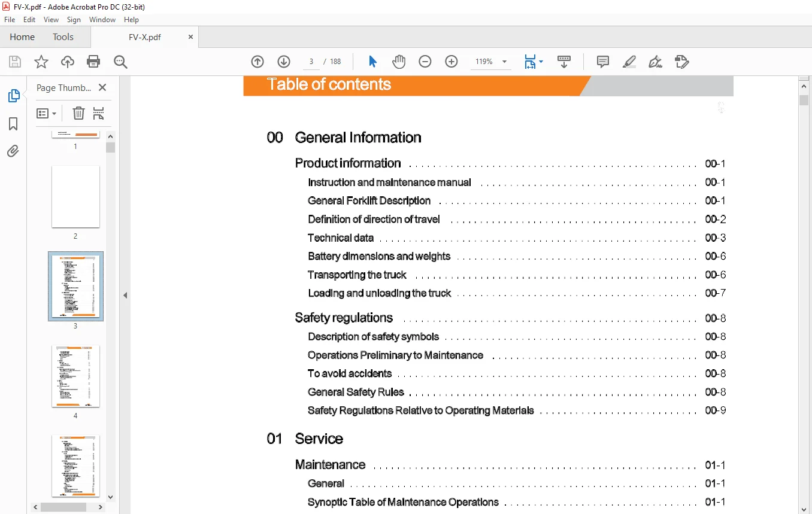812x514 pixels.
Task: Go to next page arrow
Action: tap(284, 62)
